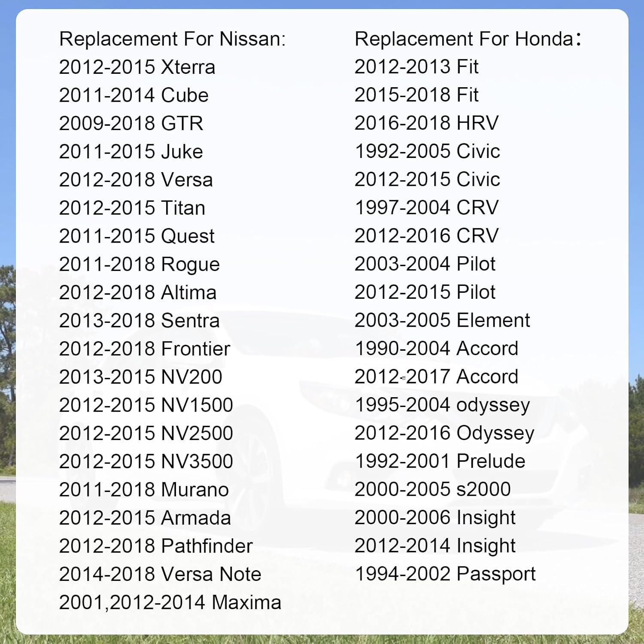This screenshot has height=644, width=644.
Task: Select the 2015-2018 Fit entry
Action: [x=416, y=95]
